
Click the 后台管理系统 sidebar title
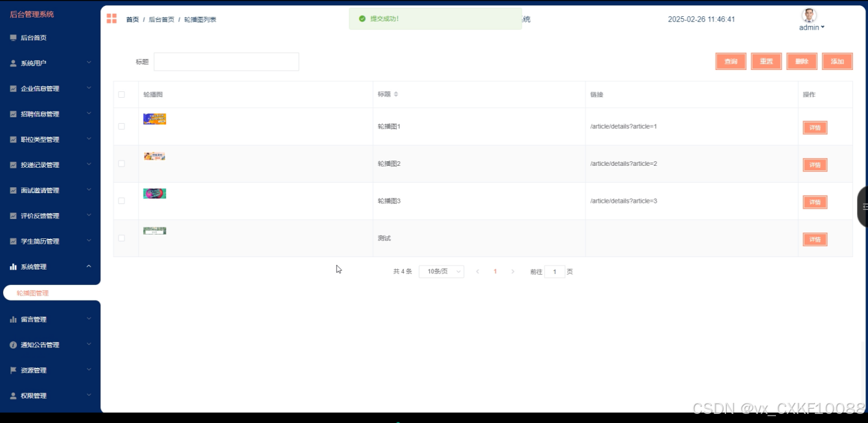(x=32, y=14)
